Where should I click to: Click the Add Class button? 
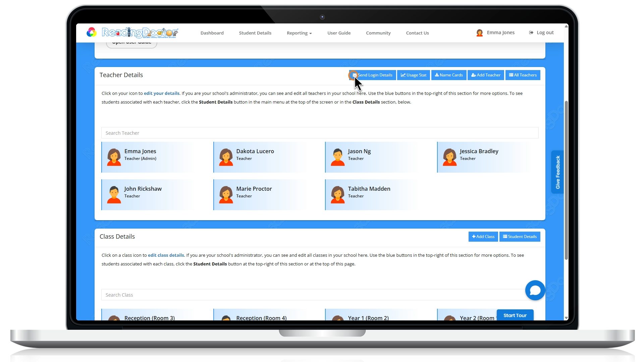coord(483,237)
